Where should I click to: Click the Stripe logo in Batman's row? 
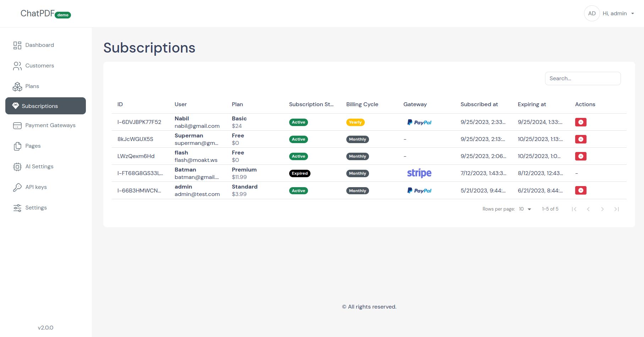(x=419, y=173)
